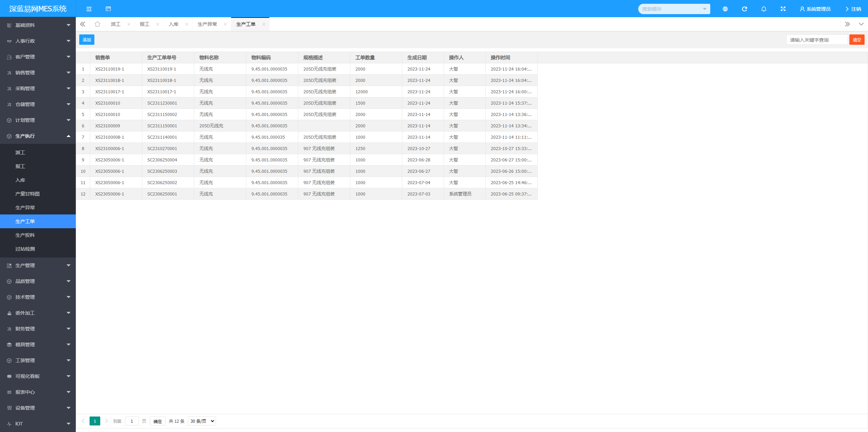Click previous page arrow

(x=83, y=421)
